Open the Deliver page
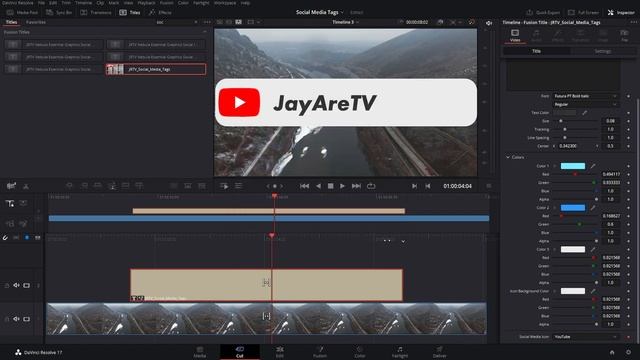Image resolution: width=640 pixels, height=360 pixels. click(440, 352)
